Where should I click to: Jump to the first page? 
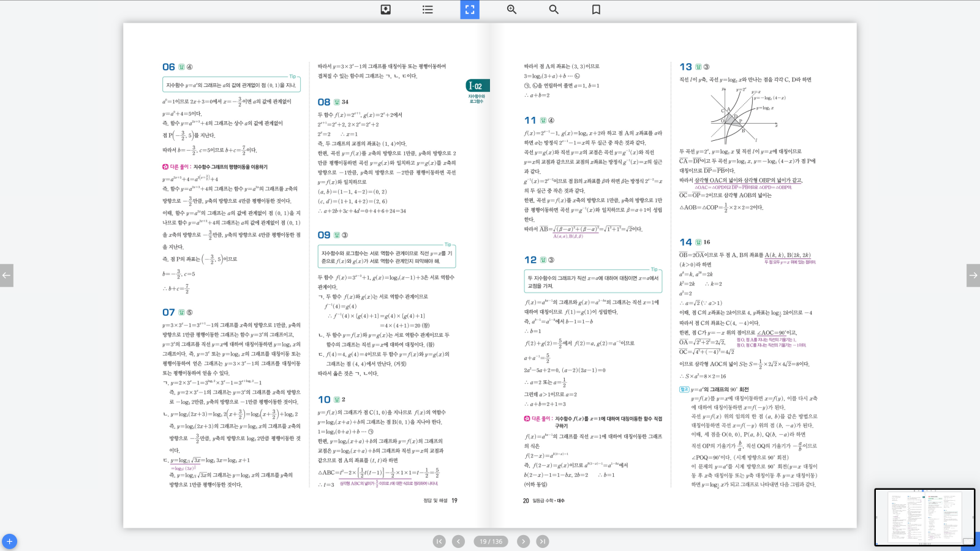(439, 541)
